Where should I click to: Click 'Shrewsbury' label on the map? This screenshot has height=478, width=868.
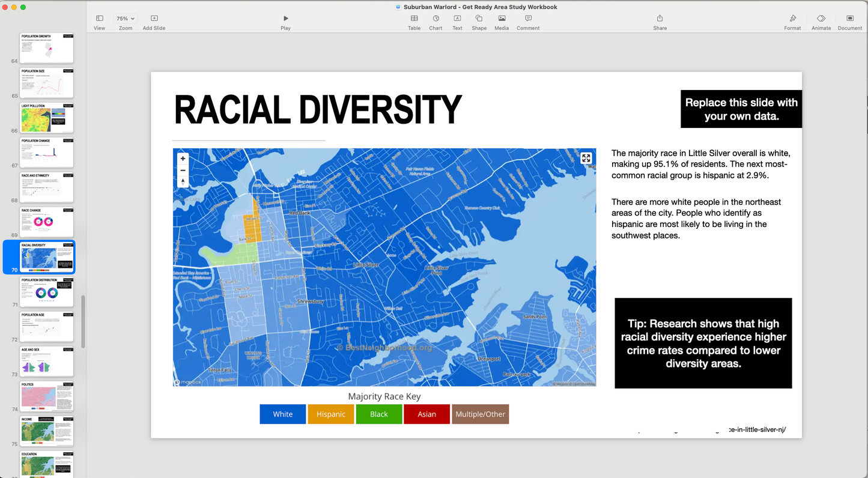tap(311, 301)
